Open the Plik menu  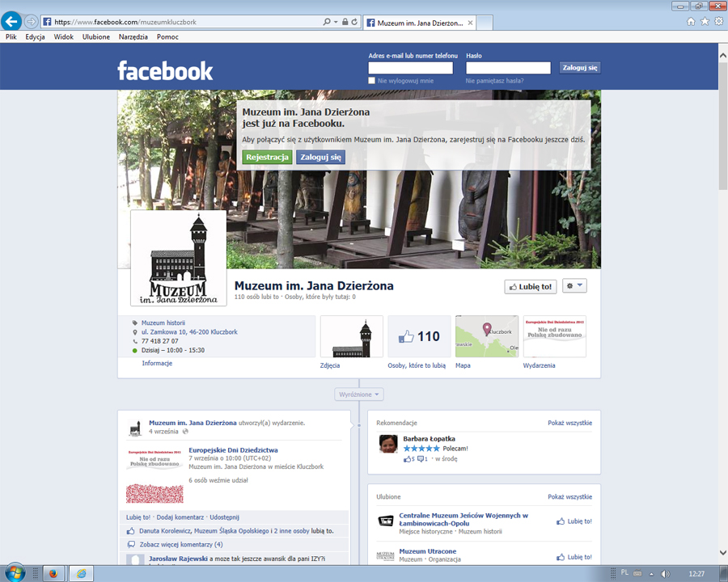(11, 36)
